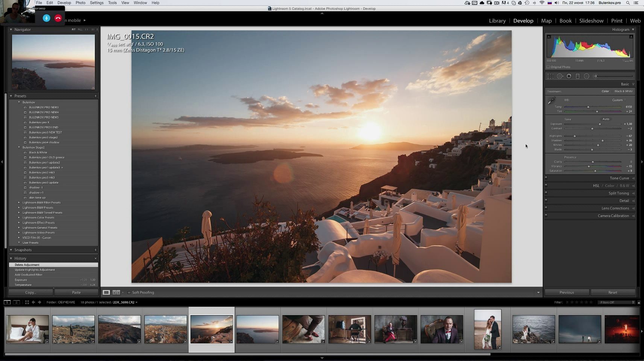The height and width of the screenshot is (361, 644).
Task: Toggle shadow clipping indicator in histogram
Action: [549, 36]
